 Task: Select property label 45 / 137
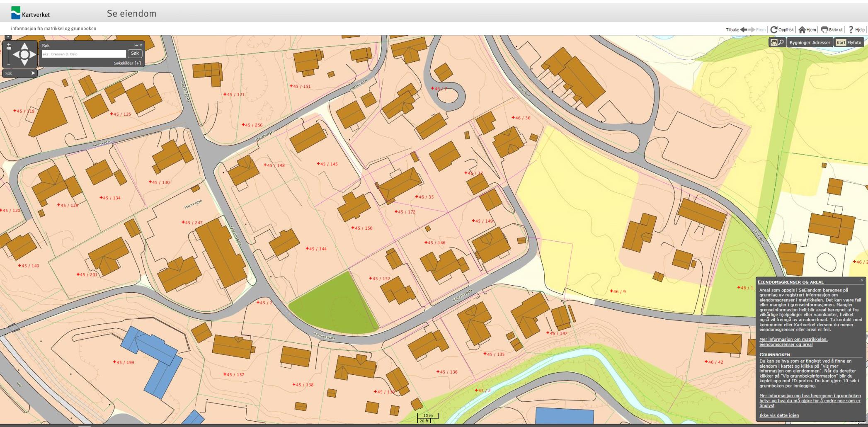tap(234, 374)
